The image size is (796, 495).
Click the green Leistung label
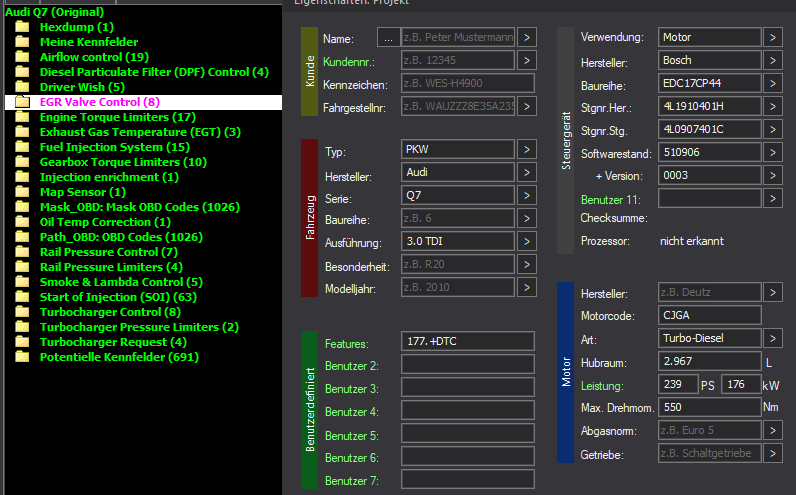pos(602,386)
